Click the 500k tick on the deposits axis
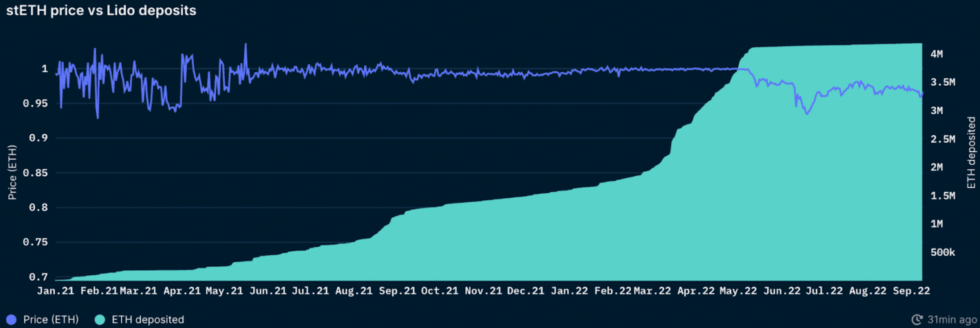This screenshot has height=328, width=980. point(942,253)
